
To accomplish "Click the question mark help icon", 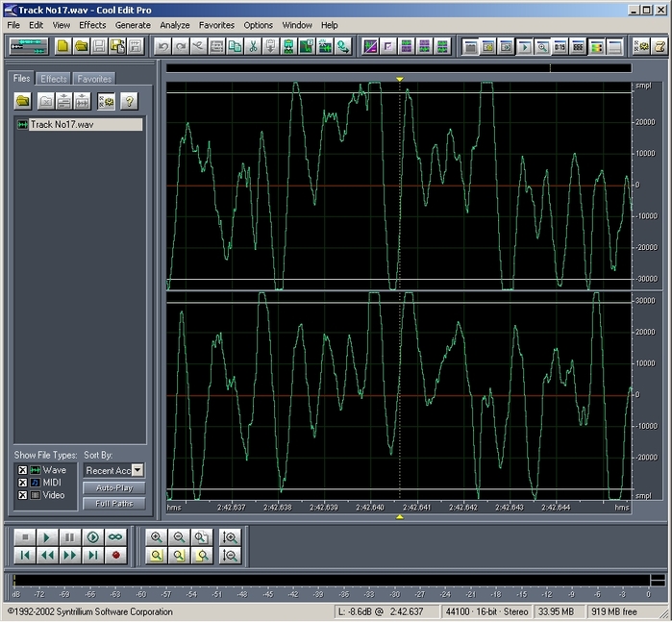I will [x=129, y=102].
